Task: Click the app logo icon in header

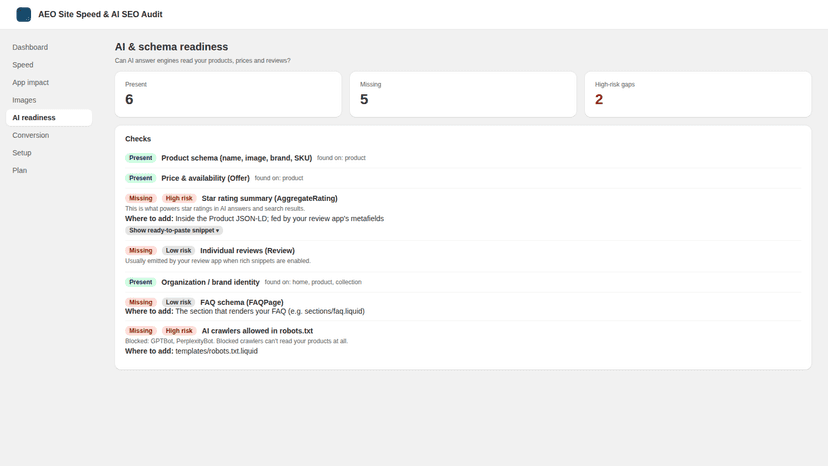Action: point(24,14)
